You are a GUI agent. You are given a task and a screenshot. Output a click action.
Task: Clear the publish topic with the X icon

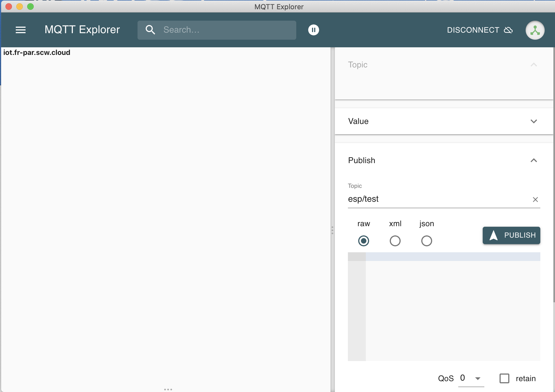(x=535, y=200)
